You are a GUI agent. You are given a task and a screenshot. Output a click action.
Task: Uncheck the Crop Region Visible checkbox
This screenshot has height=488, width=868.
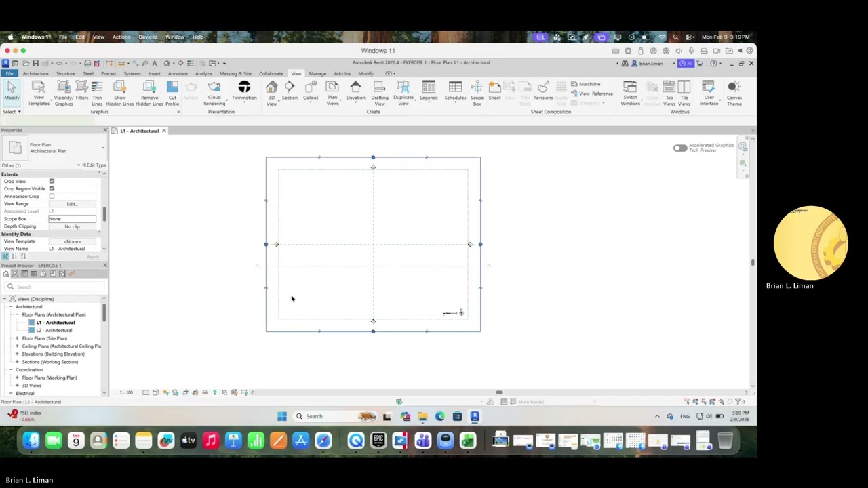(52, 188)
